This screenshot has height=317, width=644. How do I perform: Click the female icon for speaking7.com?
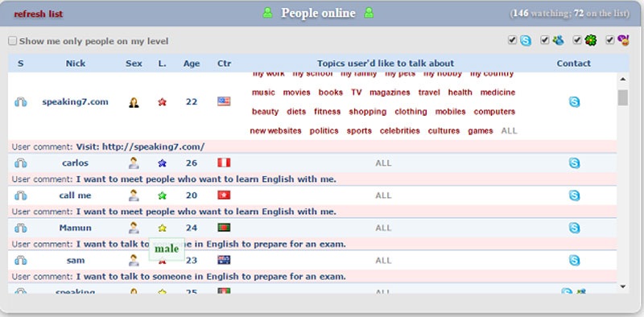pyautogui.click(x=134, y=102)
